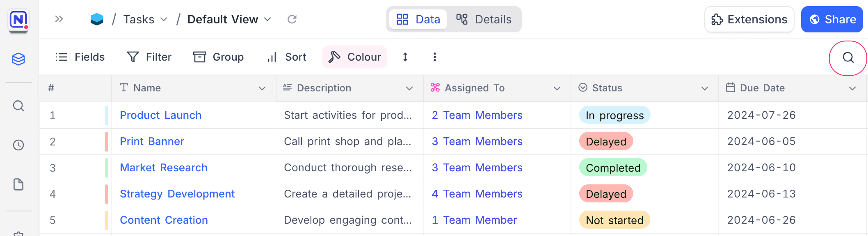Open the document icon in sidebar
Image resolution: width=868 pixels, height=236 pixels.
coord(18,184)
